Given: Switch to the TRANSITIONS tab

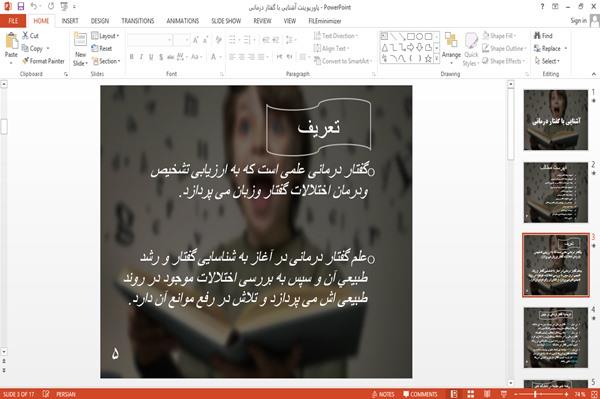Looking at the screenshot, I should click(x=138, y=21).
